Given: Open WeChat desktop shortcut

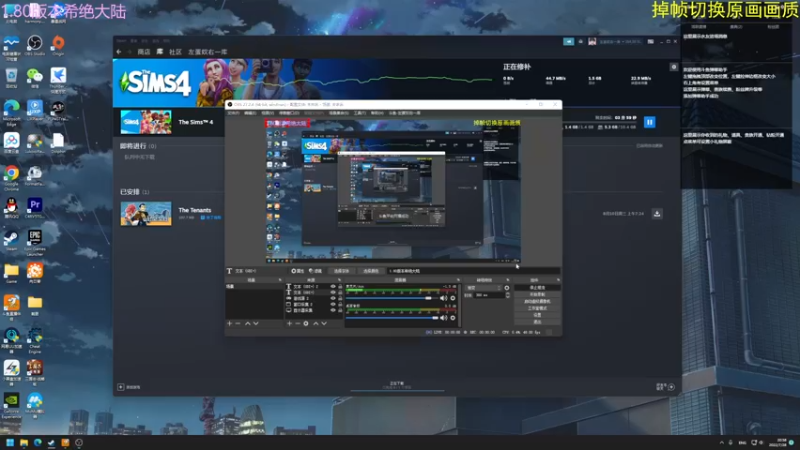Looking at the screenshot, I should coord(35,76).
